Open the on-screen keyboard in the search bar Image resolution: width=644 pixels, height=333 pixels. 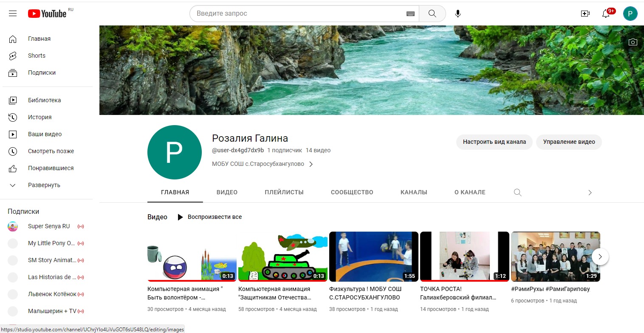coord(410,13)
